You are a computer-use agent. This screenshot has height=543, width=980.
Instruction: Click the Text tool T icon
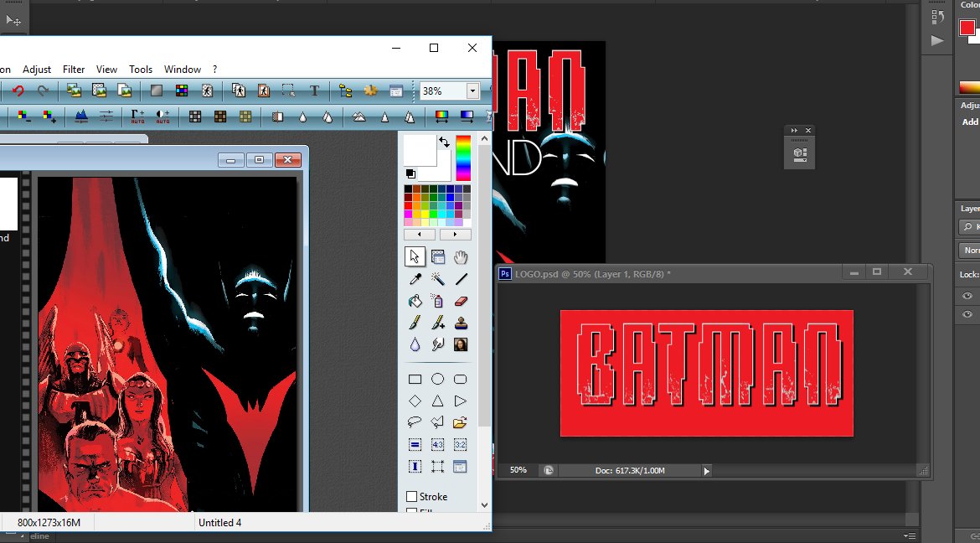click(314, 90)
